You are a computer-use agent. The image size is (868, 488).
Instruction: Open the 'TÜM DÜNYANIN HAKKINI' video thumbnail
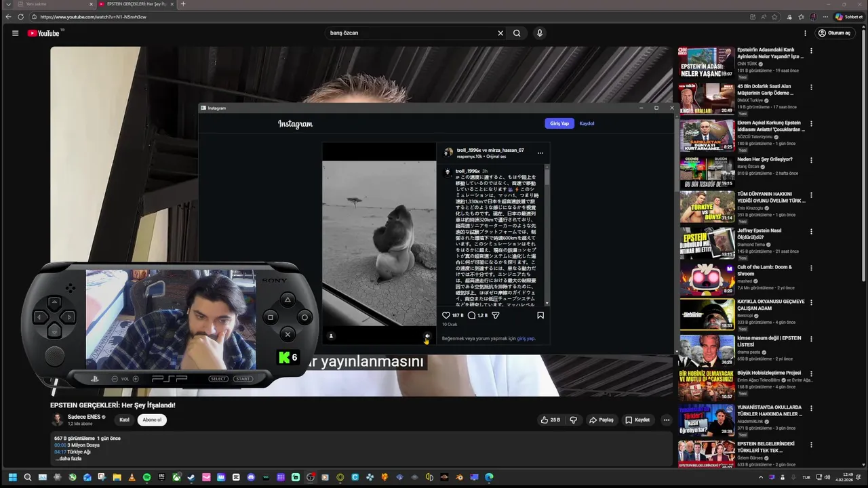707,207
